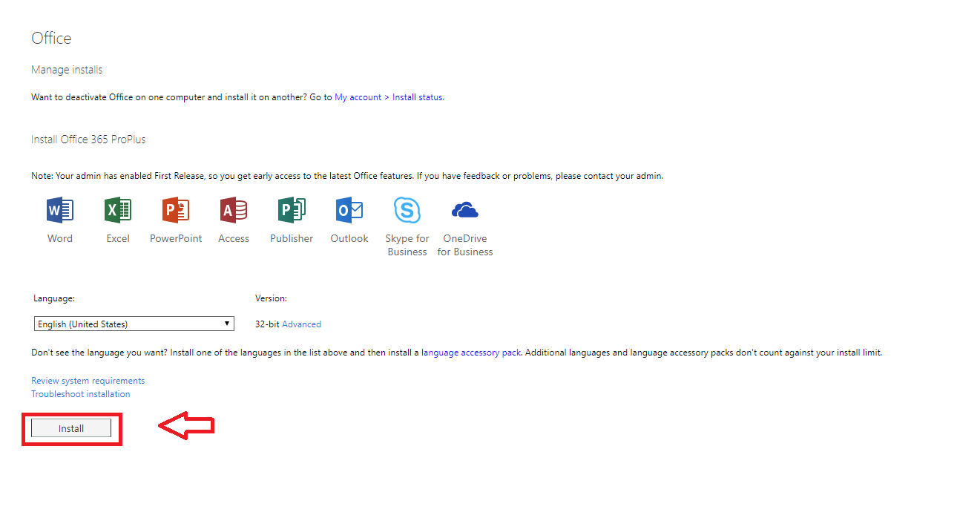Click the First Release admin note text
980x521 pixels.
(347, 177)
